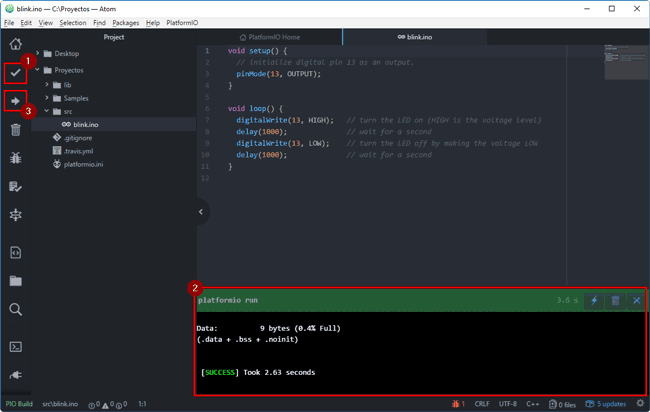The height and width of the screenshot is (412, 650).
Task: Open the File menu
Action: [x=9, y=23]
